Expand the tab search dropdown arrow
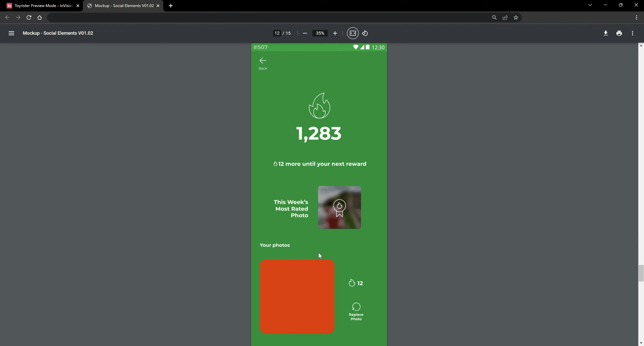The width and height of the screenshot is (644, 346). [590, 5]
